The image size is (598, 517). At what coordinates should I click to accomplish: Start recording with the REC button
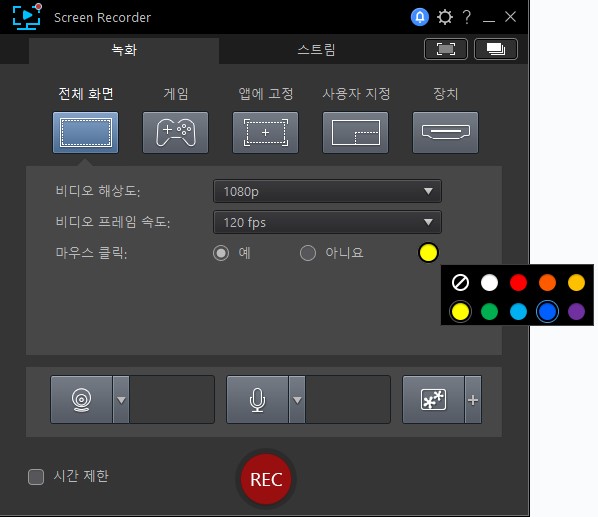tap(266, 479)
